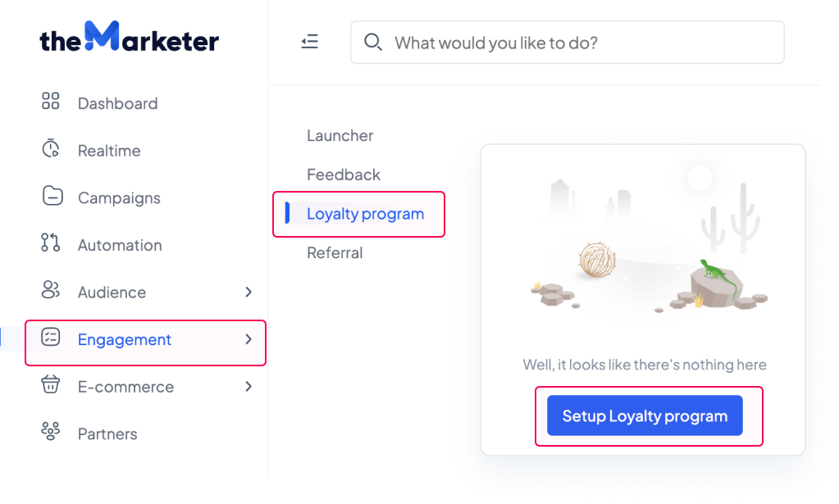Open the Launcher submenu item
Screen dimensions: 839x504
coord(340,136)
